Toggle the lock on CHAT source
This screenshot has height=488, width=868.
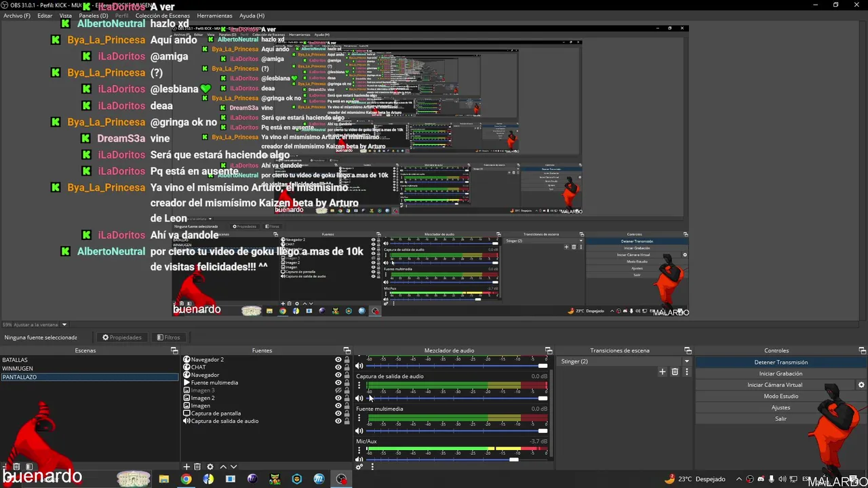pos(347,367)
